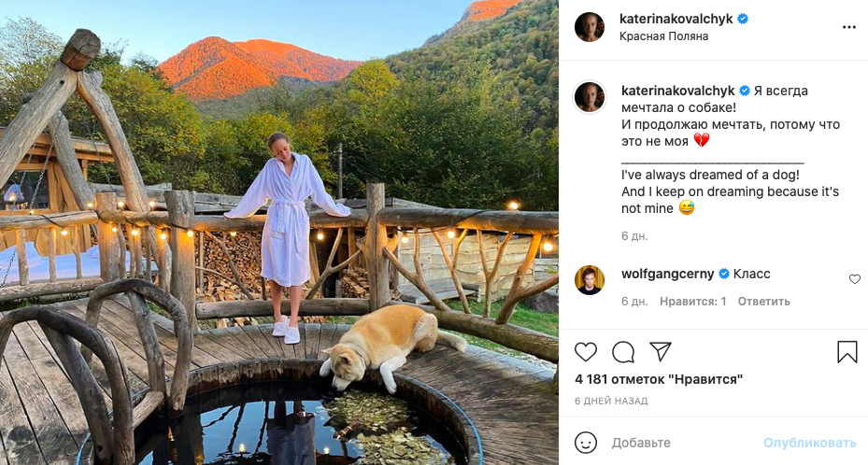Open the comment bubble icon

coord(623,352)
